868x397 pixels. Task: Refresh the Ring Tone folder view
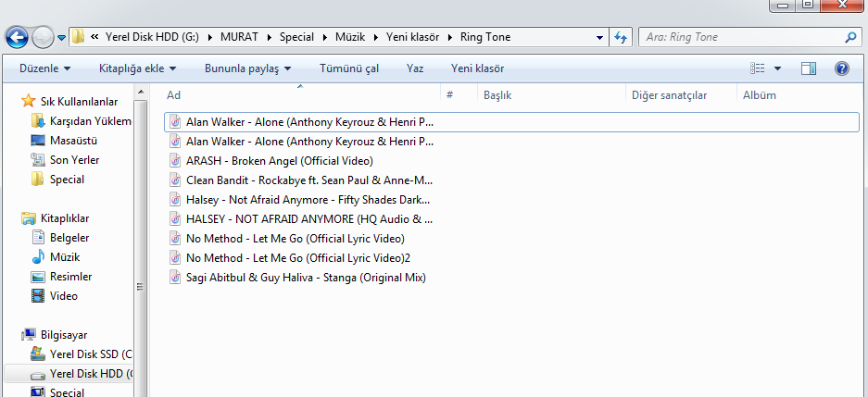(x=621, y=37)
